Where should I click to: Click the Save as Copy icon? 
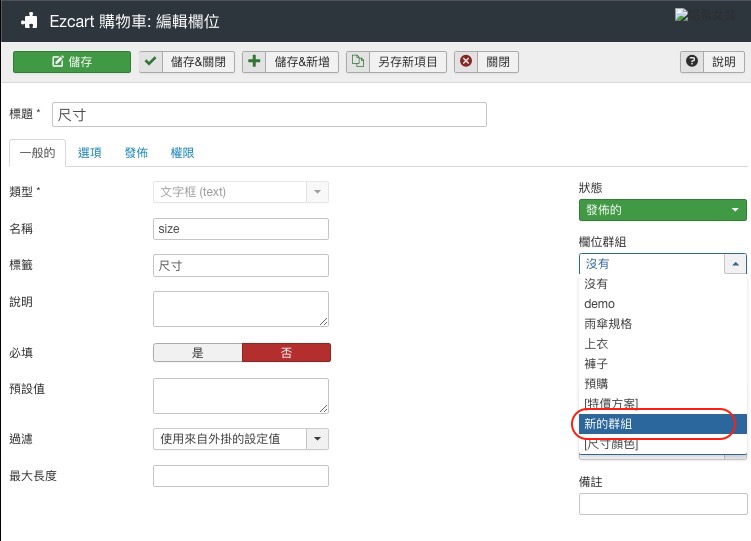358,62
